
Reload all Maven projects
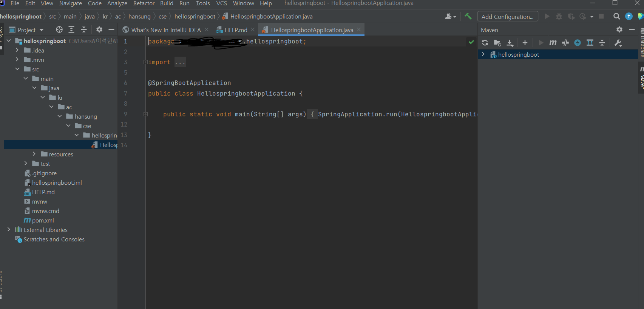(x=485, y=43)
